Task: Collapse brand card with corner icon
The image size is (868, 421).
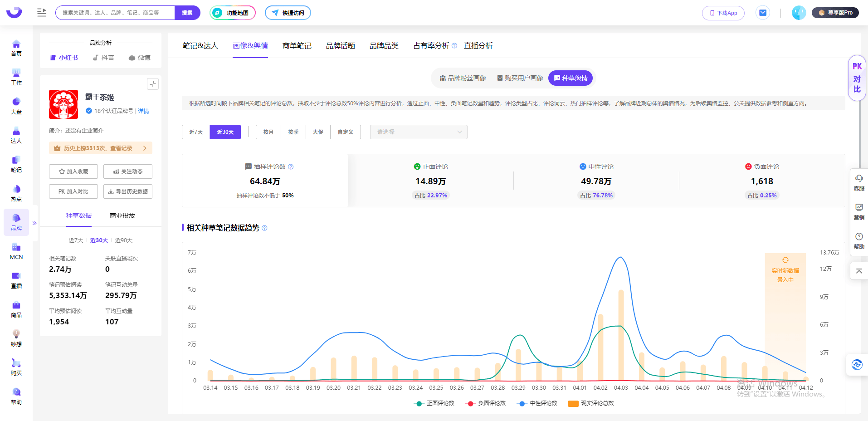Action: point(153,84)
